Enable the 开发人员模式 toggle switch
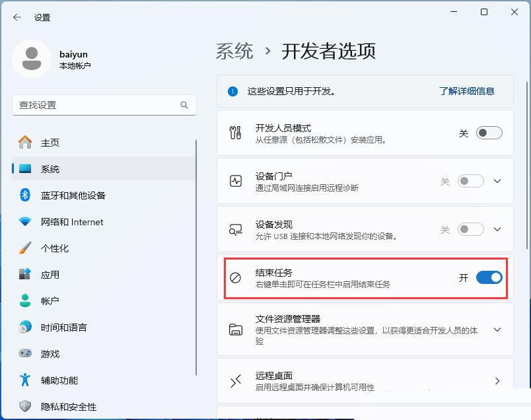Image resolution: width=531 pixels, height=420 pixels. [x=488, y=132]
